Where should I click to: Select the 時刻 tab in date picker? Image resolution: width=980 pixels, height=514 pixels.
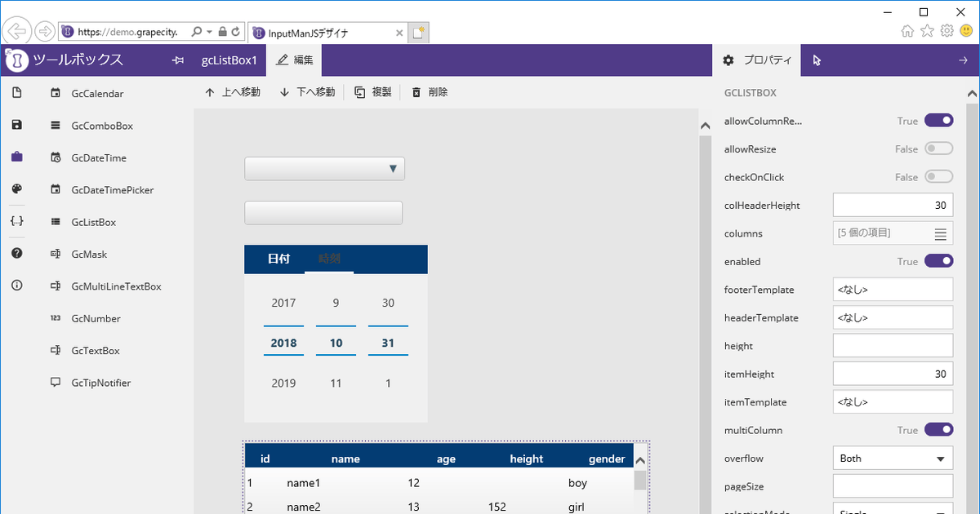coord(329,259)
